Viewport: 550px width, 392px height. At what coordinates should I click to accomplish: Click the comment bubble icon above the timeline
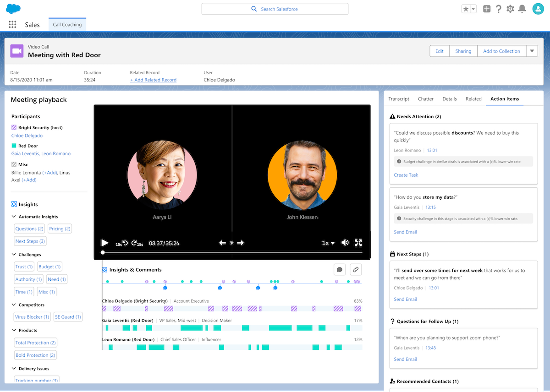click(340, 269)
